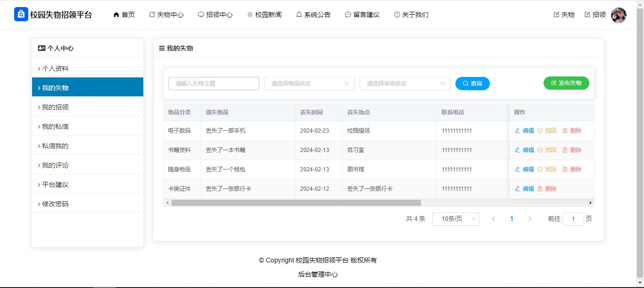Click the platform logo lock icon
The image size is (644, 288).
click(x=21, y=15)
